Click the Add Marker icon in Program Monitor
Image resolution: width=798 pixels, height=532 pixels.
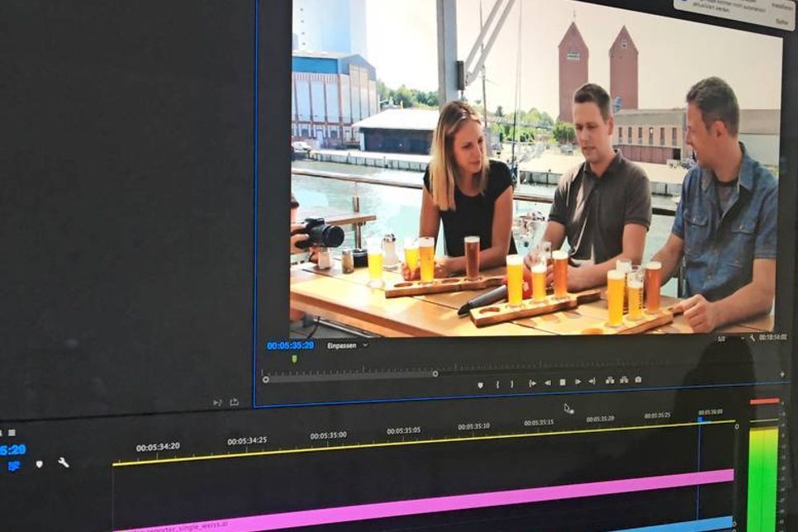[480, 384]
